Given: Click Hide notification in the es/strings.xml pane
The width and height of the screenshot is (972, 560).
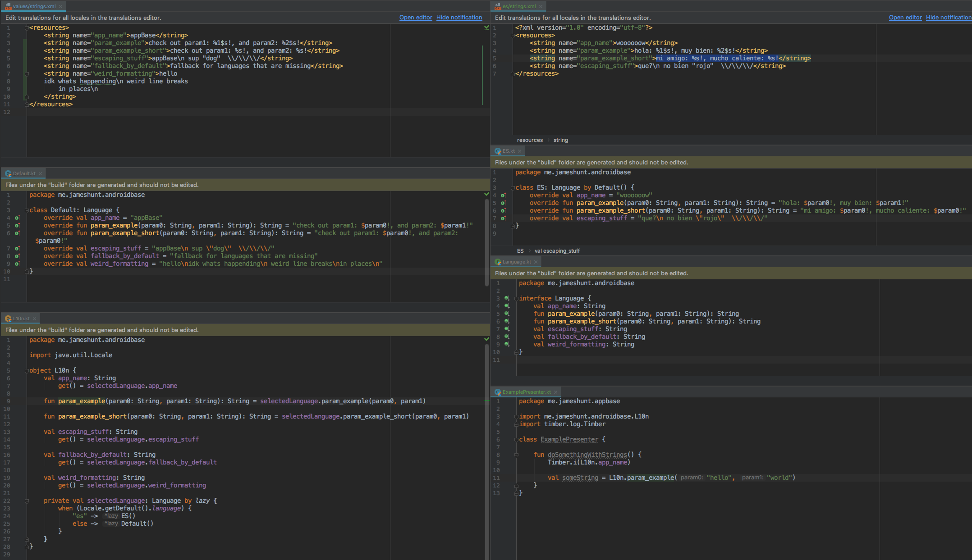Looking at the screenshot, I should click(948, 18).
